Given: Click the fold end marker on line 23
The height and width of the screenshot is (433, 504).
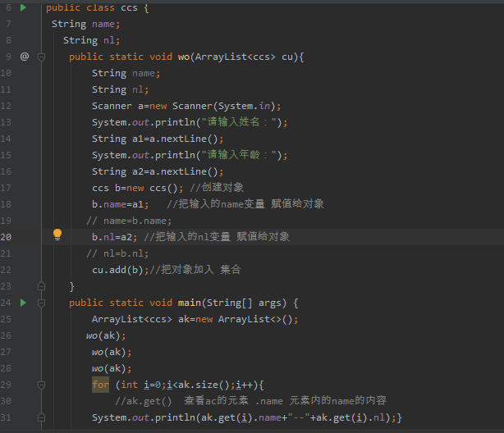Looking at the screenshot, I should point(41,286).
